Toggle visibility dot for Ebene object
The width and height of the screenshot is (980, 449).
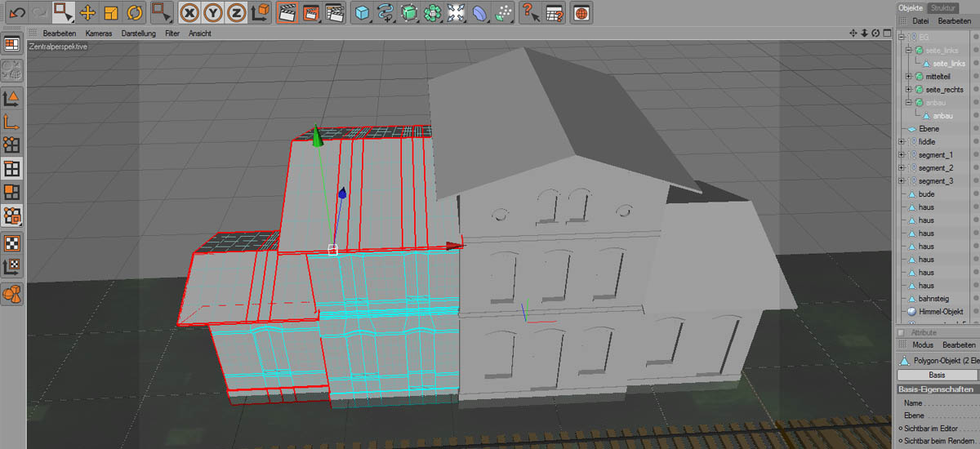point(975,129)
